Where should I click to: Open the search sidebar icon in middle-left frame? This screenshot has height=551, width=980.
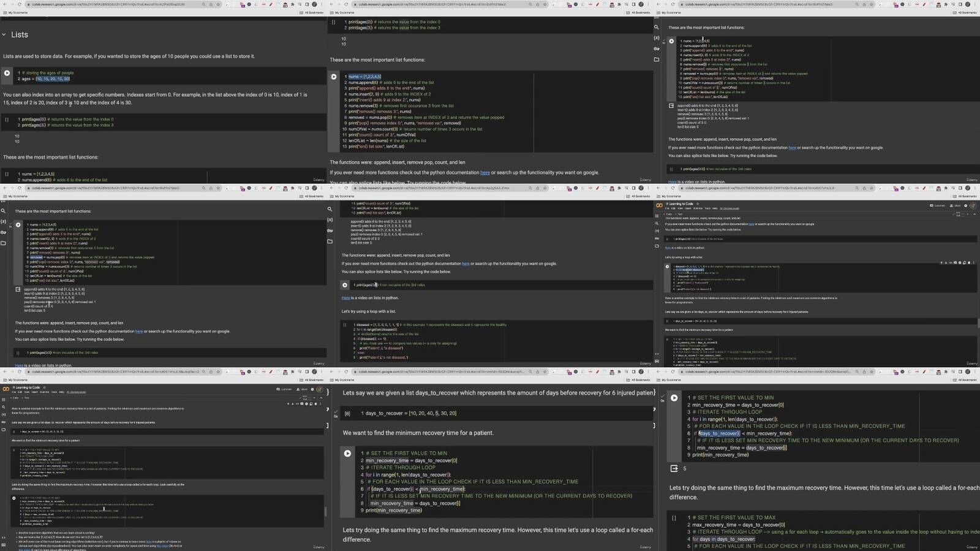(3, 210)
